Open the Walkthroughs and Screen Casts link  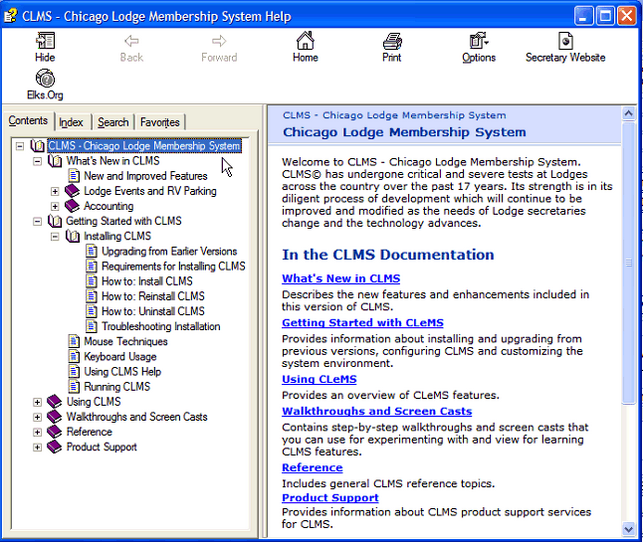click(x=376, y=411)
